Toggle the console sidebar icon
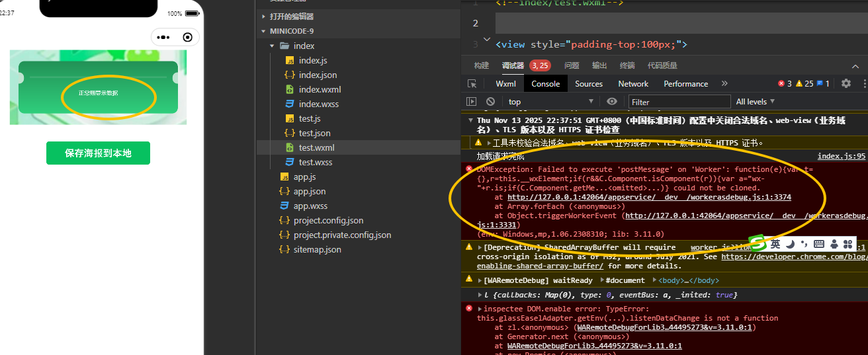Image resolution: width=868 pixels, height=355 pixels. coord(472,102)
